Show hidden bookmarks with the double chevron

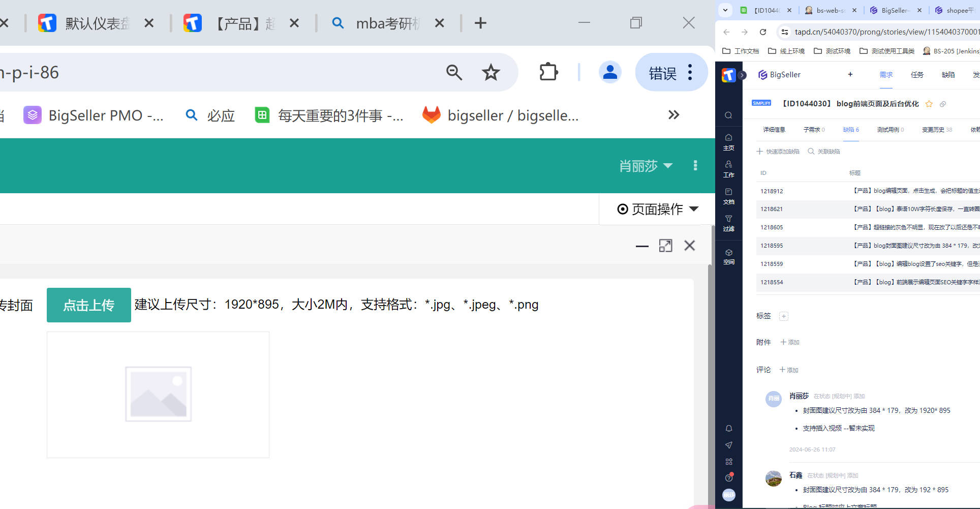point(673,115)
